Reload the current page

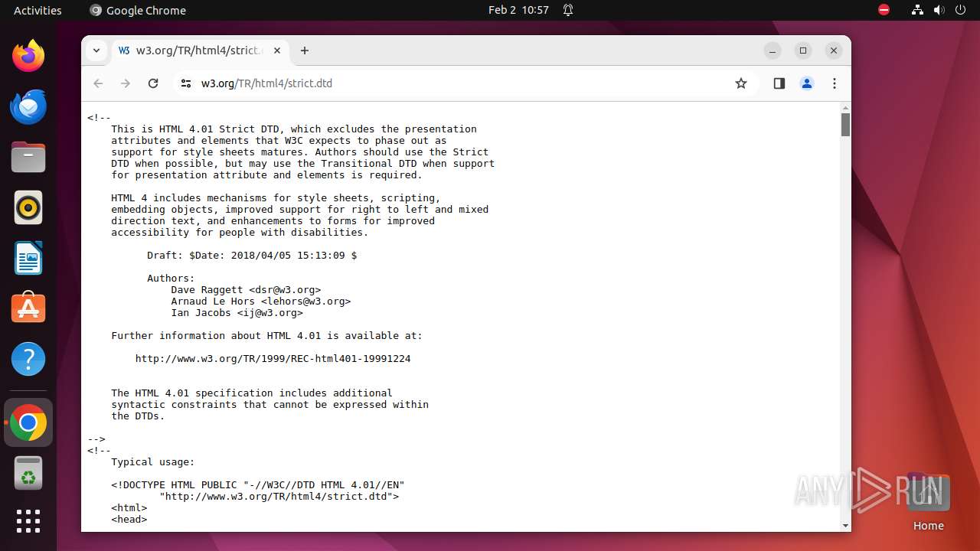pyautogui.click(x=153, y=83)
